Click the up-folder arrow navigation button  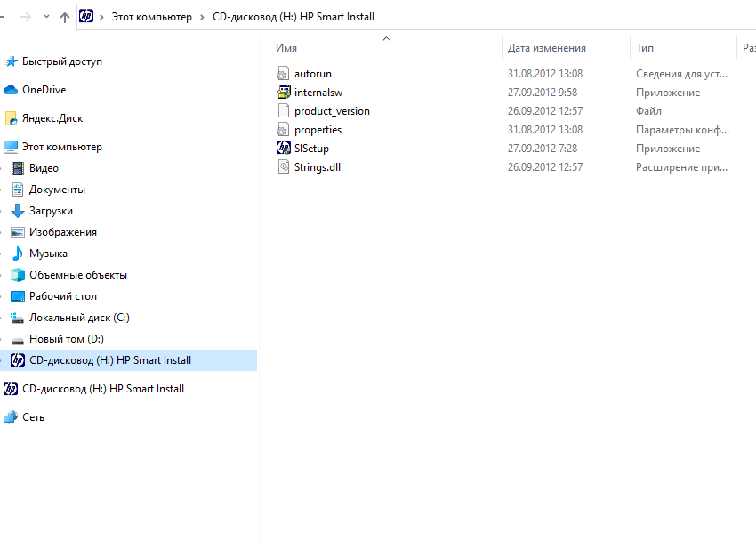(x=65, y=17)
